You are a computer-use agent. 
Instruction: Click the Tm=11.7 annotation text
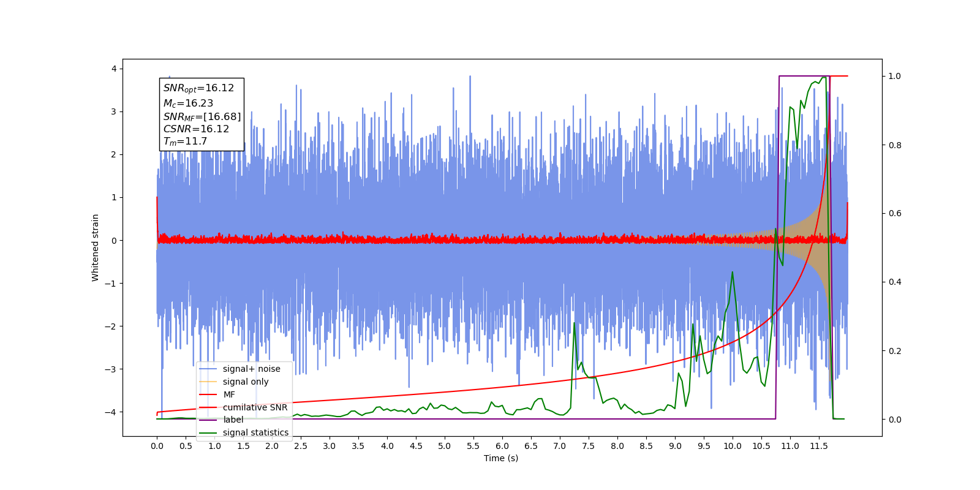click(x=185, y=141)
